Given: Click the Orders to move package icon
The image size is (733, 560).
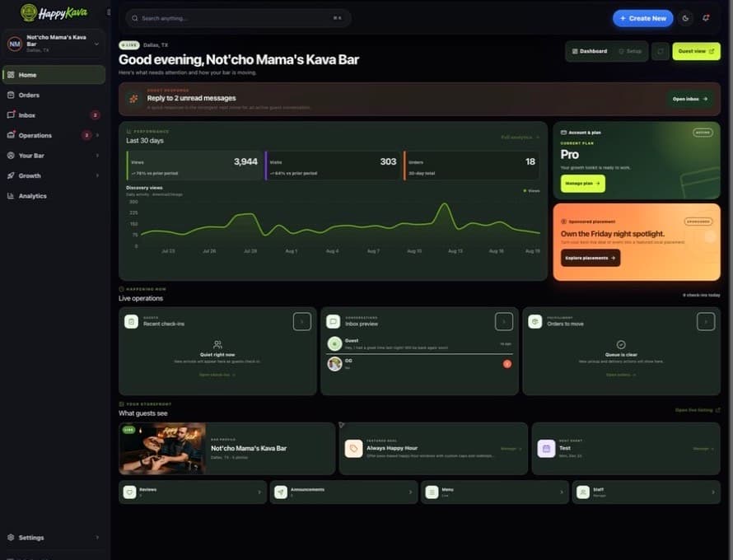Looking at the screenshot, I should click(x=535, y=322).
